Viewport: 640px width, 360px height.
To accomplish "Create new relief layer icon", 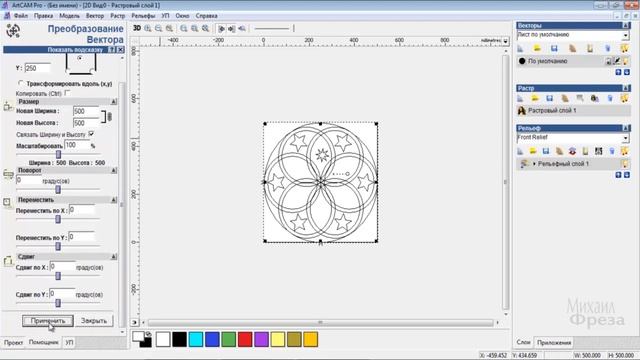I will pos(520,151).
